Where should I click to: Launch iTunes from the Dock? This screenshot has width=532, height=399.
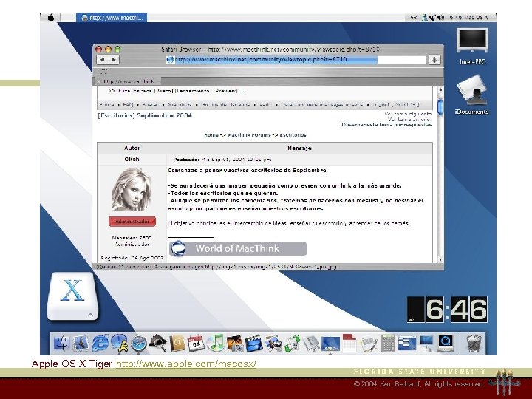(215, 343)
